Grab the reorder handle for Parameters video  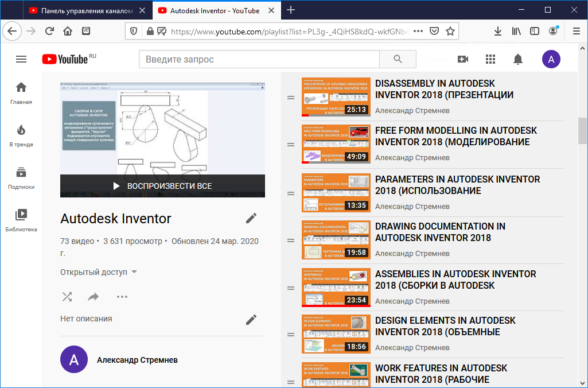(291, 193)
